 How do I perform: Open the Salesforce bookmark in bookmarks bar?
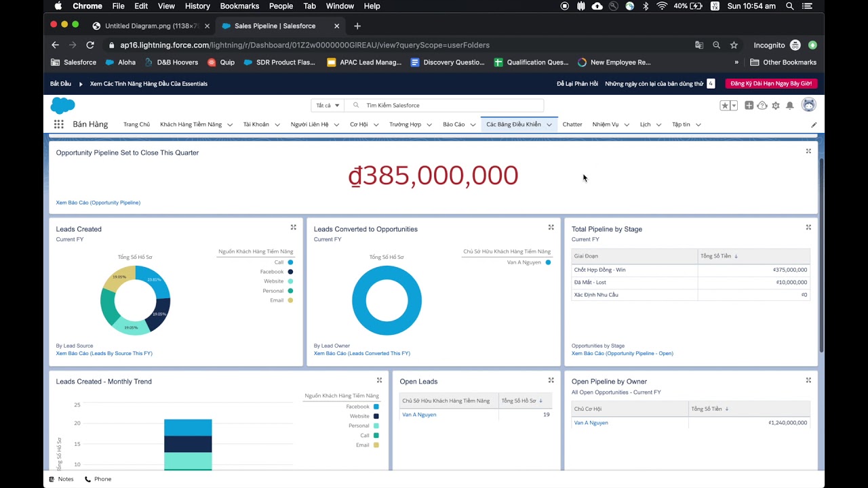click(x=74, y=62)
